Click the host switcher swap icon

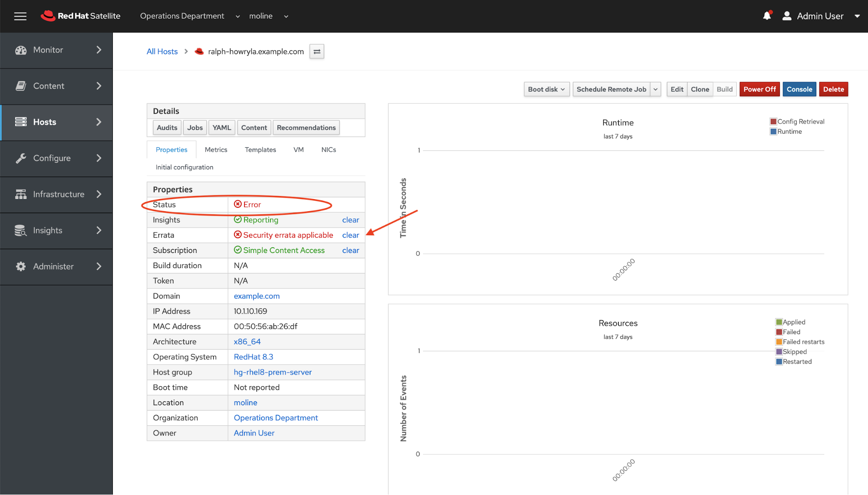317,51
